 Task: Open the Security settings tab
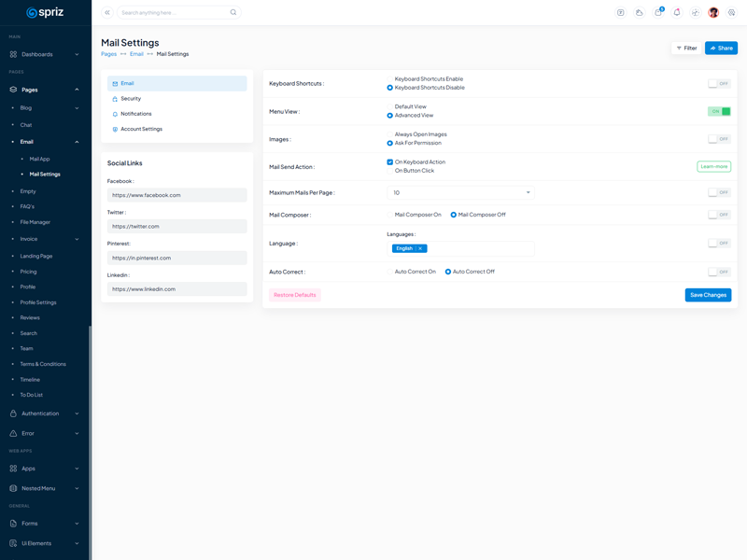[x=131, y=99]
